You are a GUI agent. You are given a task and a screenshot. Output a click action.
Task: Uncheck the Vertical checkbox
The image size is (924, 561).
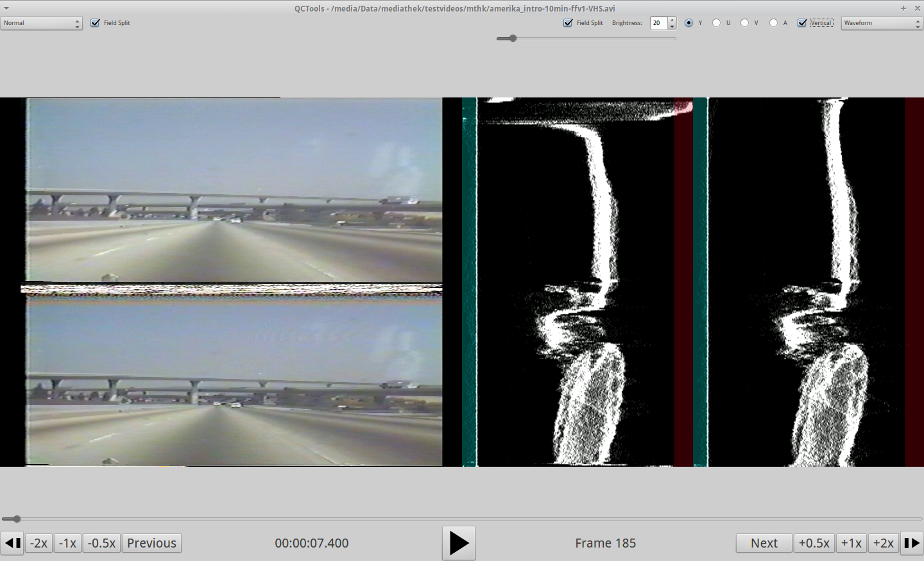802,23
